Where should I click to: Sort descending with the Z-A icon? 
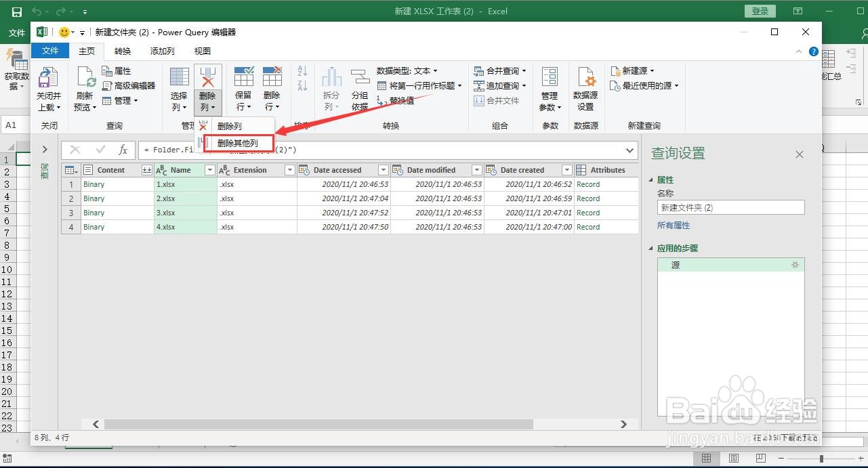[x=302, y=85]
